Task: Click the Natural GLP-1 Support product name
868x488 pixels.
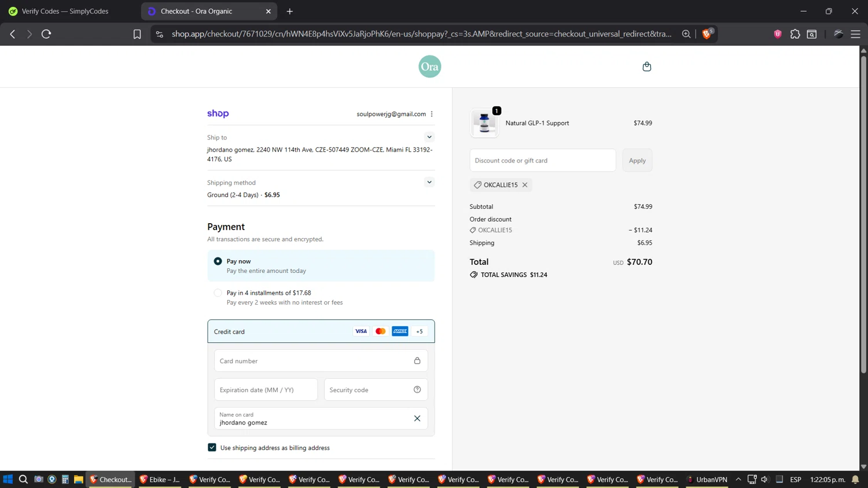Action: coord(537,123)
